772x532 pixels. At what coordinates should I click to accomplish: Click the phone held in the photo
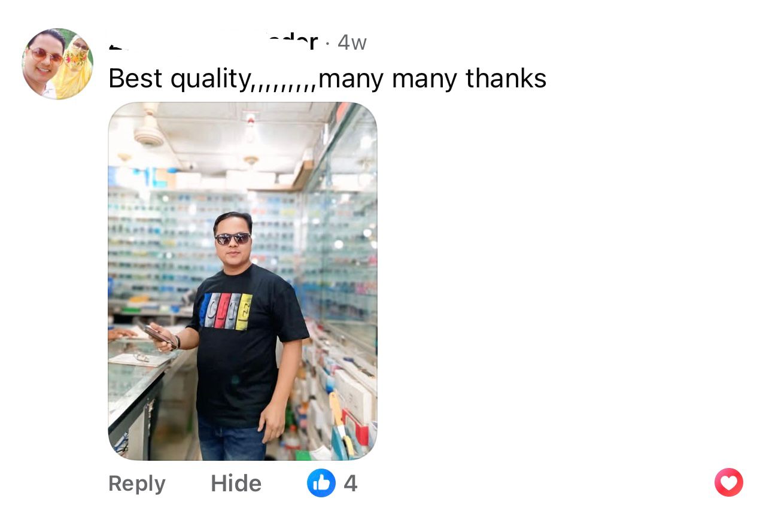click(x=159, y=335)
